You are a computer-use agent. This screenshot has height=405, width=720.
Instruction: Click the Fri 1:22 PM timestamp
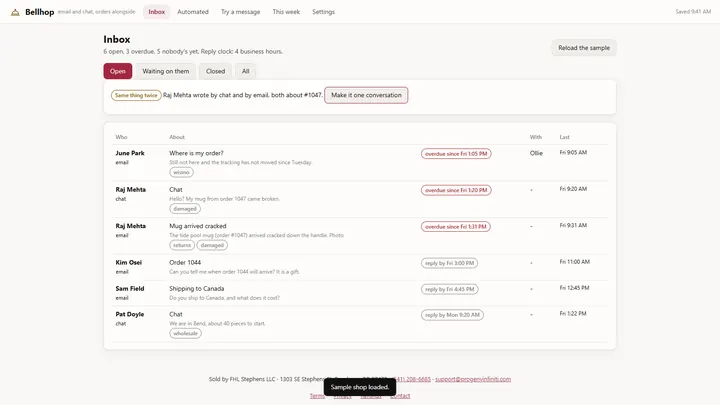[573, 314]
